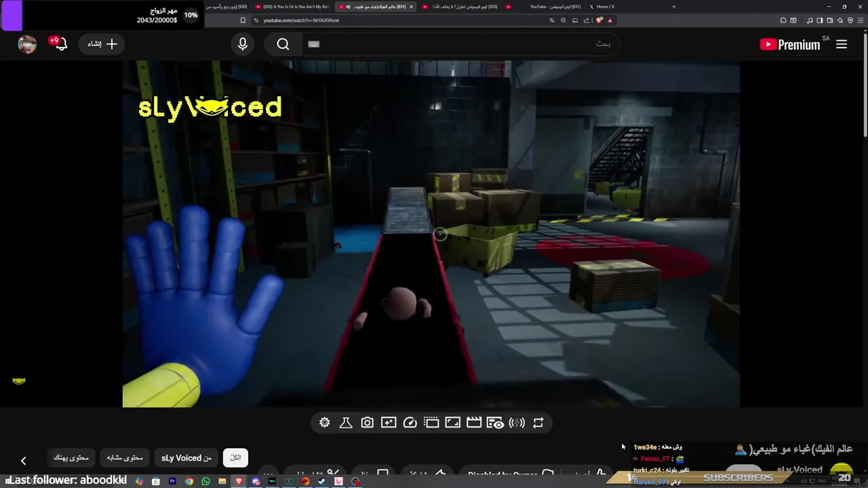This screenshot has width=868, height=488.
Task: Click the flask experiments icon
Action: click(346, 423)
